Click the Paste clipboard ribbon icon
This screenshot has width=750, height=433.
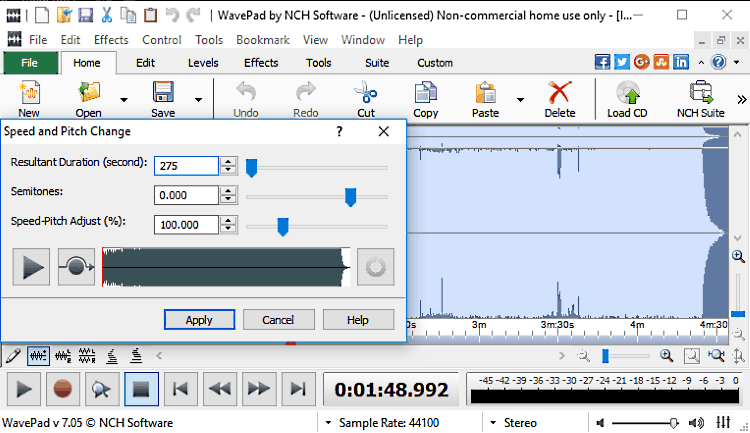click(x=485, y=93)
